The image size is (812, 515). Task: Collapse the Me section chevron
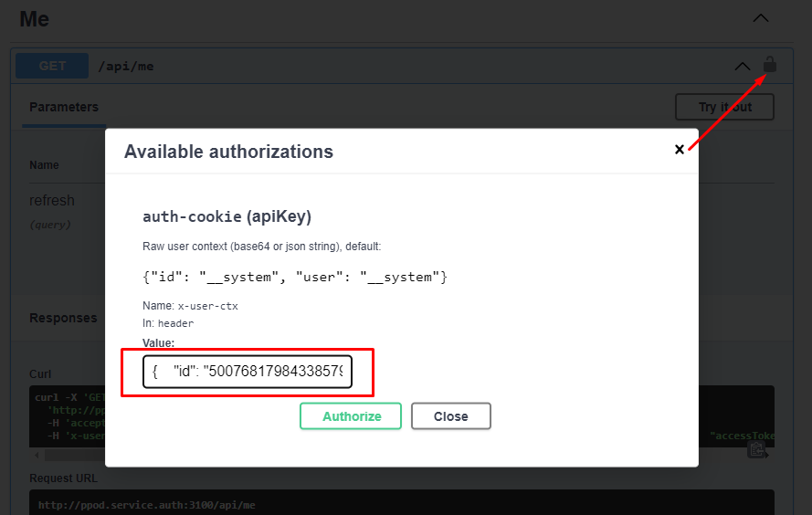tap(760, 18)
